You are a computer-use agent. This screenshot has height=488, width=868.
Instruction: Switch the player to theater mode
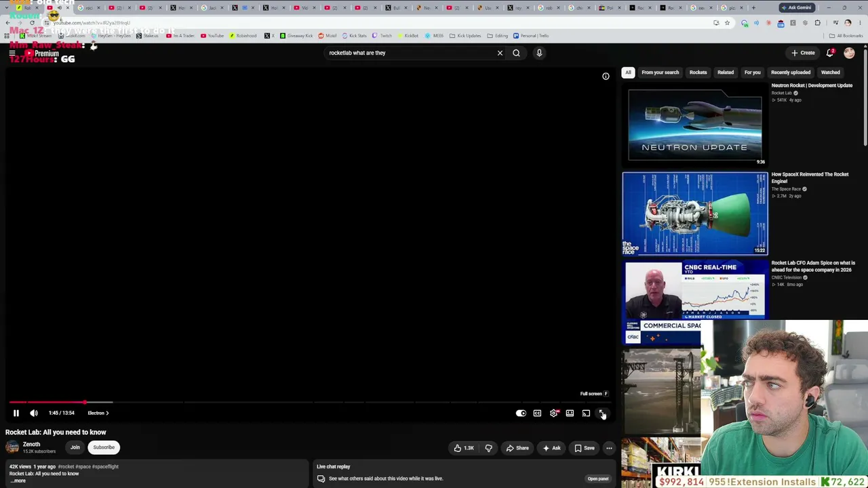click(570, 413)
